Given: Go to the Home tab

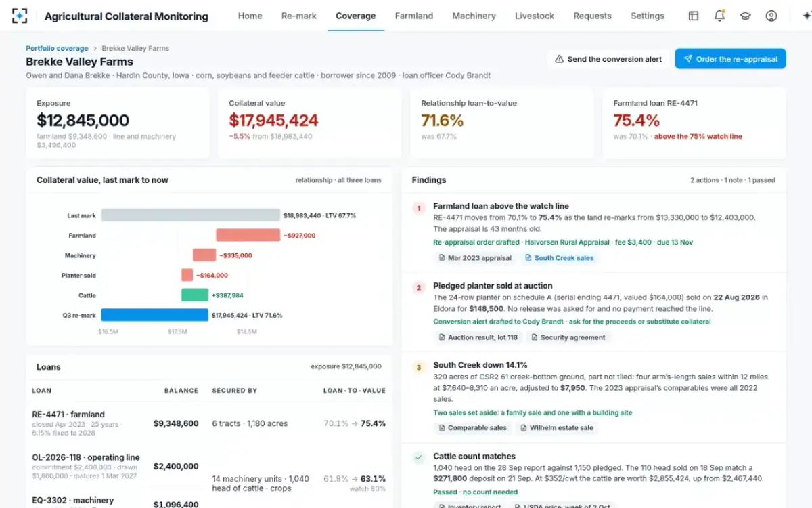Looking at the screenshot, I should [250, 16].
